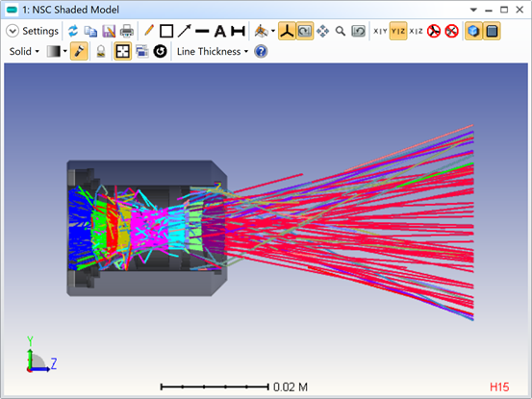Click the Save image icon

pos(109,31)
